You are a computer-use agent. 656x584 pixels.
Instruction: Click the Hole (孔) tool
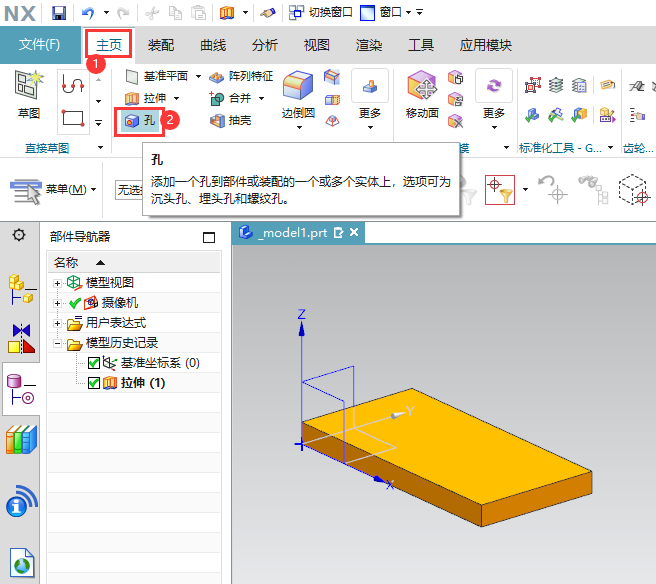[140, 121]
